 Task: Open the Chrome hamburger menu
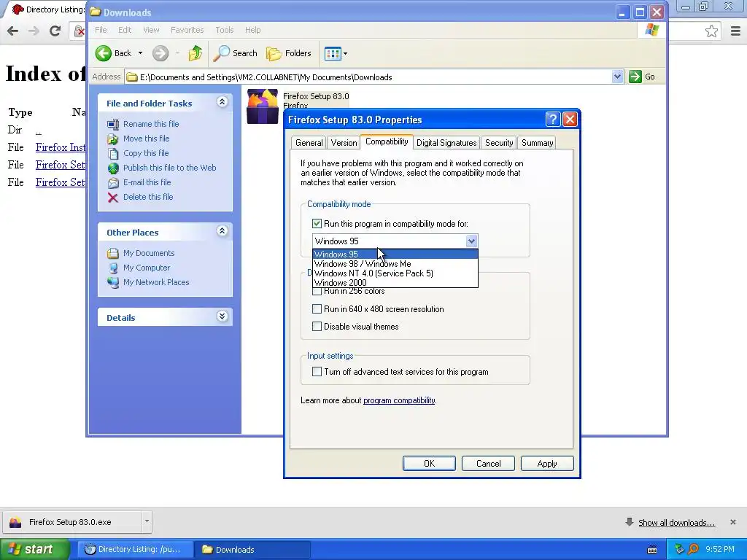[735, 31]
